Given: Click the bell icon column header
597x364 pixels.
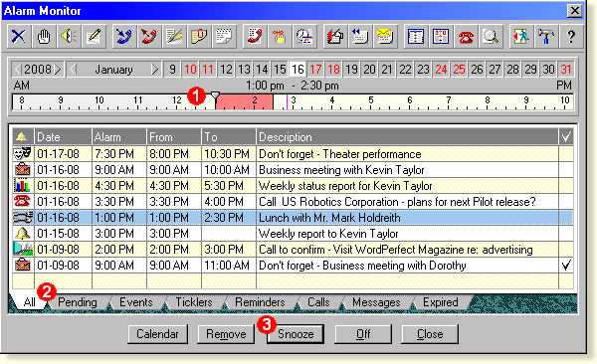Looking at the screenshot, I should click(23, 136).
